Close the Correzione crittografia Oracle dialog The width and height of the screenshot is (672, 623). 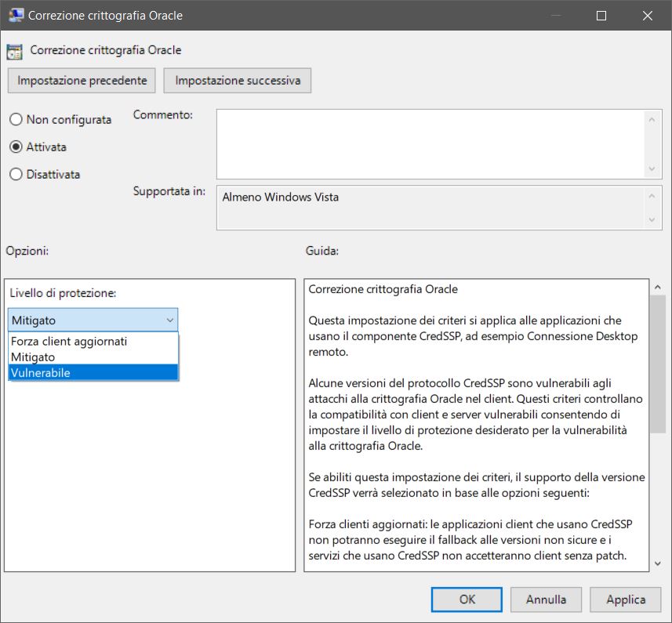647,16
